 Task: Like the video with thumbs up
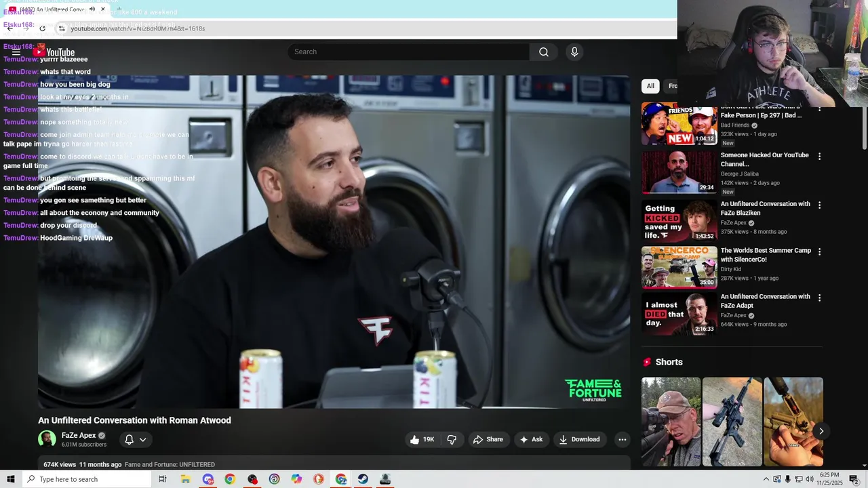pyautogui.click(x=422, y=439)
